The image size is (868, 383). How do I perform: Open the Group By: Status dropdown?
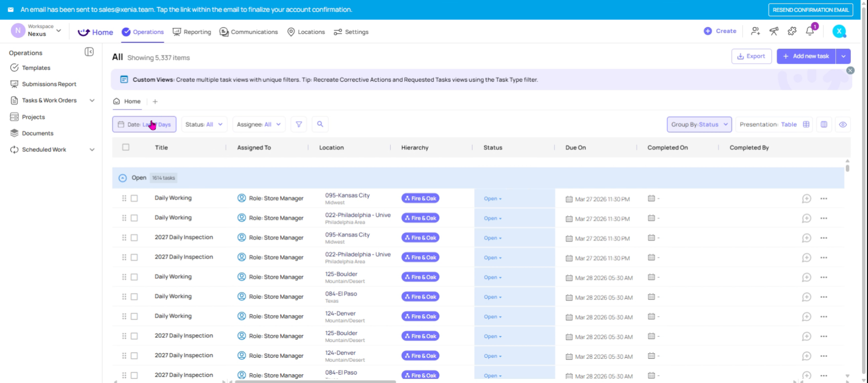tap(699, 125)
